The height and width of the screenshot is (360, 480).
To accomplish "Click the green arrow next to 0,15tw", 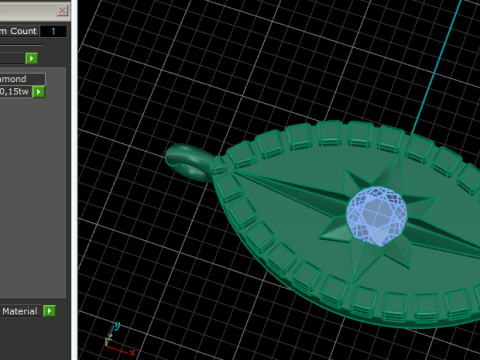I will 39,92.
